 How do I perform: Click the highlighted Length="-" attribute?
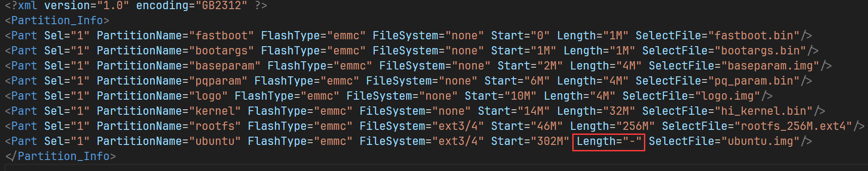click(x=609, y=141)
